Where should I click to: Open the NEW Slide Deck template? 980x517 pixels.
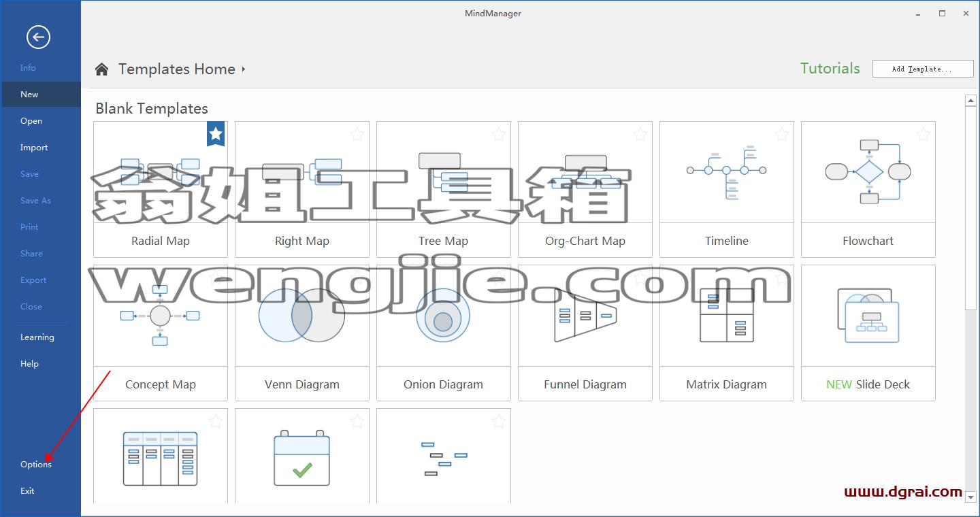868,333
